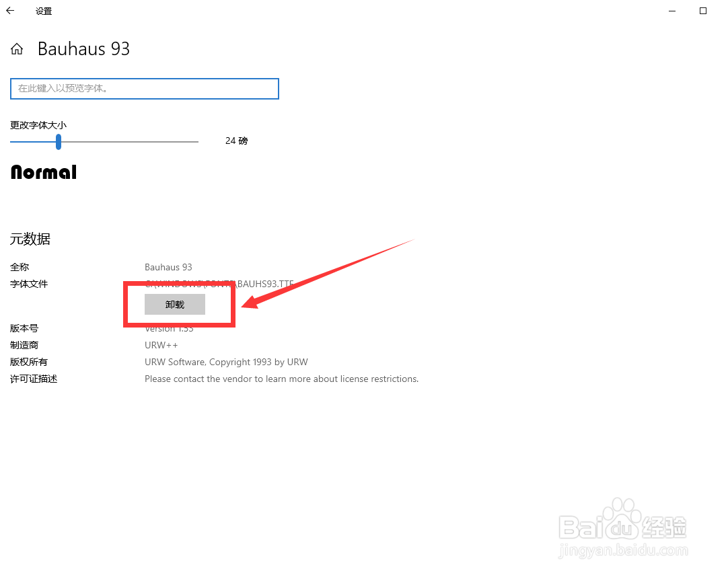This screenshot has height=575, width=728.
Task: Click the 字体文件 label
Action: pyautogui.click(x=29, y=284)
